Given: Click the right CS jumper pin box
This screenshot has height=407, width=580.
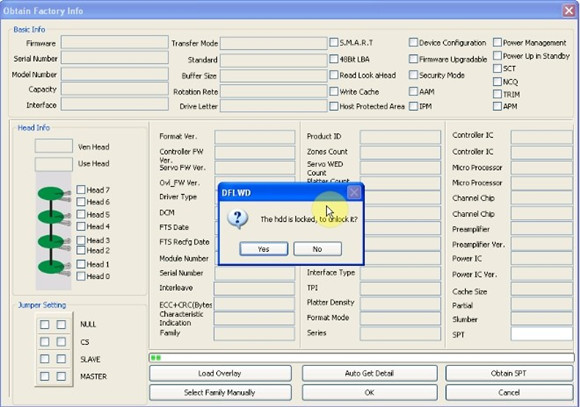Looking at the screenshot, I should point(61,342).
